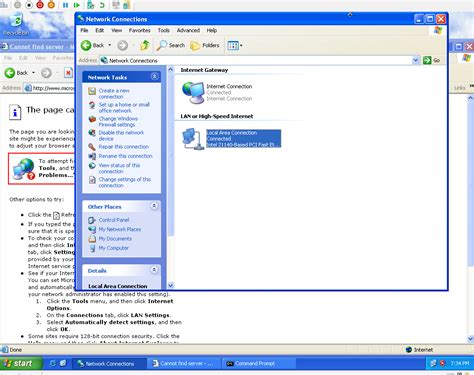Open the Help menu in Network Connections
This screenshot has width=474, height=375.
coord(212,30)
